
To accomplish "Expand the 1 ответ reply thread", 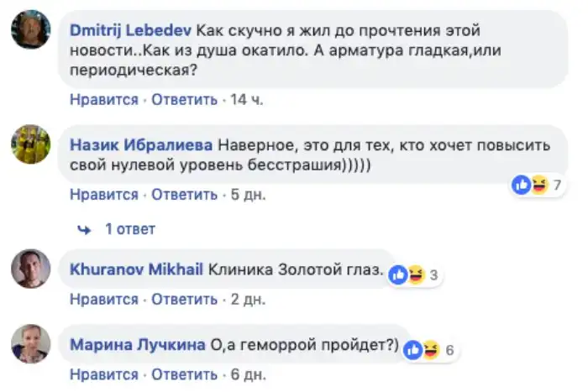I will point(129,229).
